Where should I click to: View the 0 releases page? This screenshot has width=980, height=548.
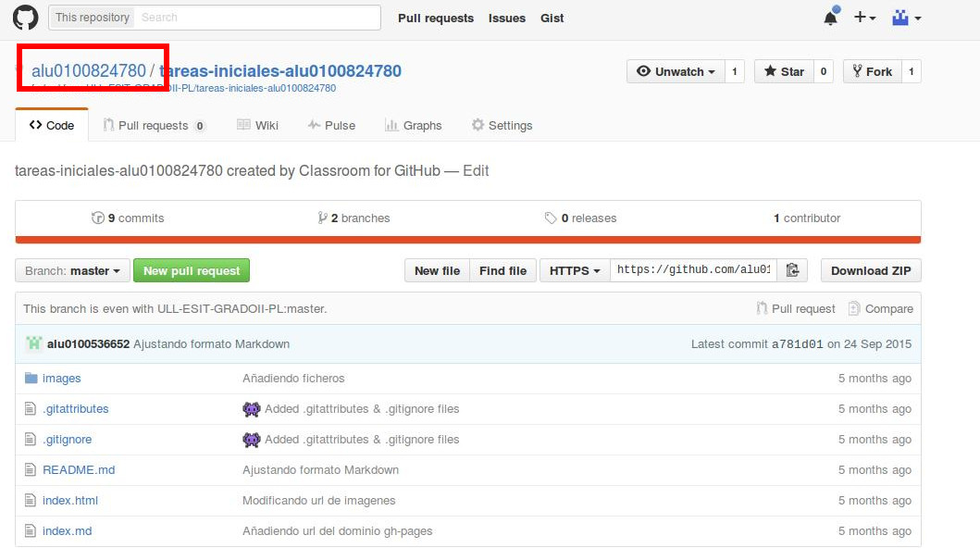point(580,218)
